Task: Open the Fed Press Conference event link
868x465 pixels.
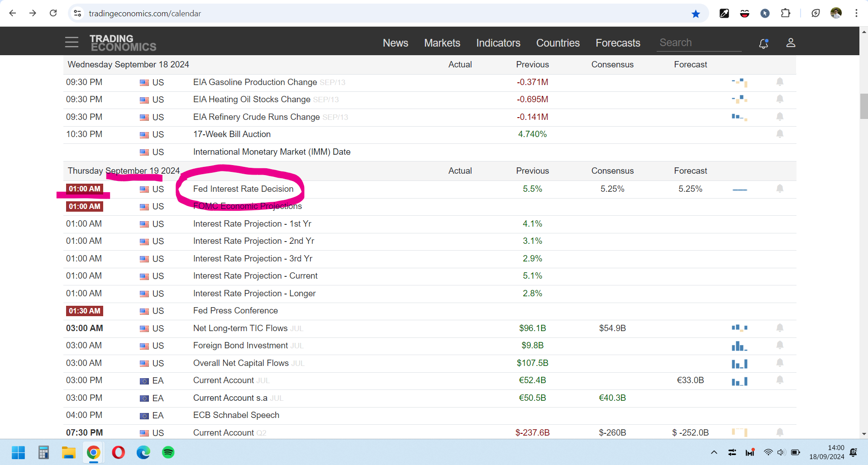Action: [x=235, y=311]
